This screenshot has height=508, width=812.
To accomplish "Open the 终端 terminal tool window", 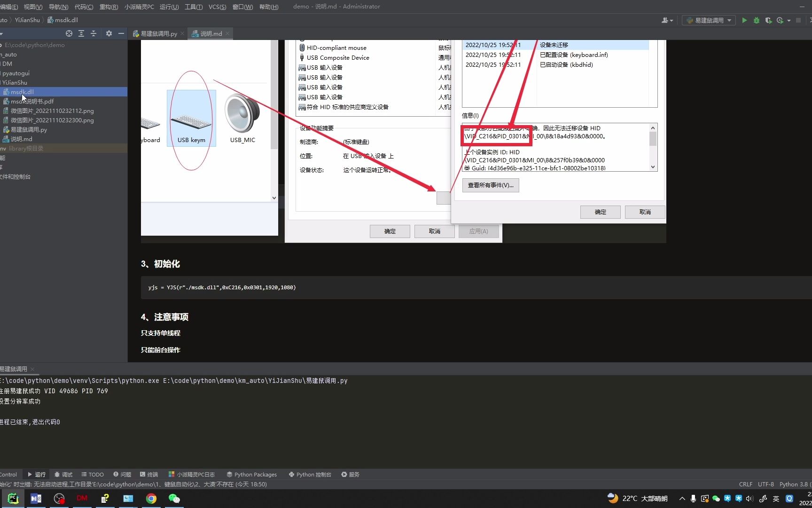I will pyautogui.click(x=149, y=474).
